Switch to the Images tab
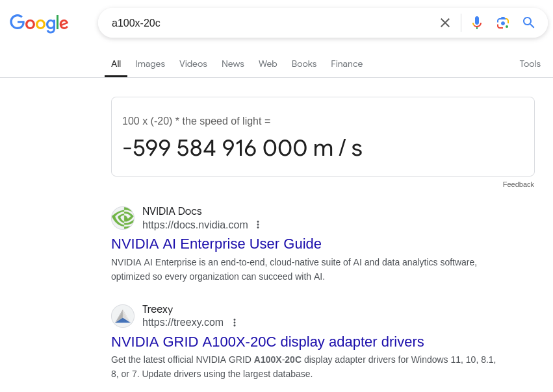553x392 pixels. point(150,64)
